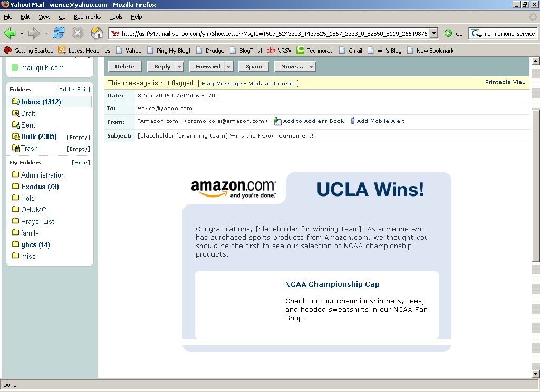Click the Folders Add link
The width and height of the screenshot is (540, 392).
click(x=64, y=89)
